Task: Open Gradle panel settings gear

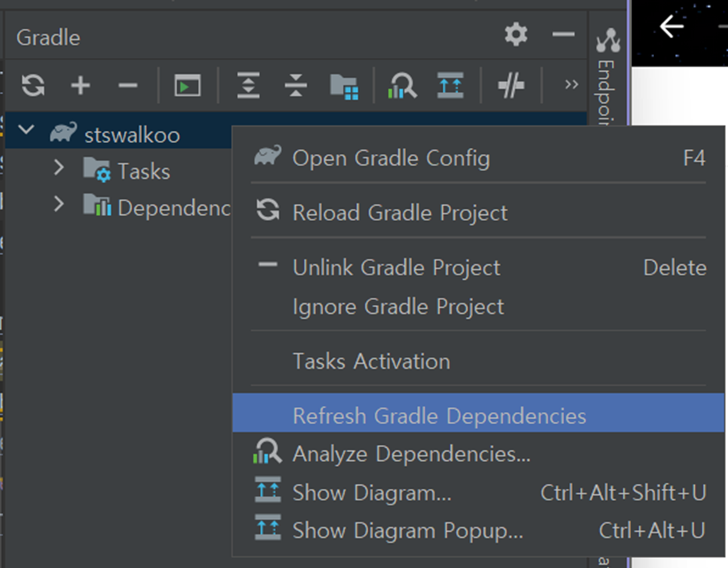Action: pos(516,35)
